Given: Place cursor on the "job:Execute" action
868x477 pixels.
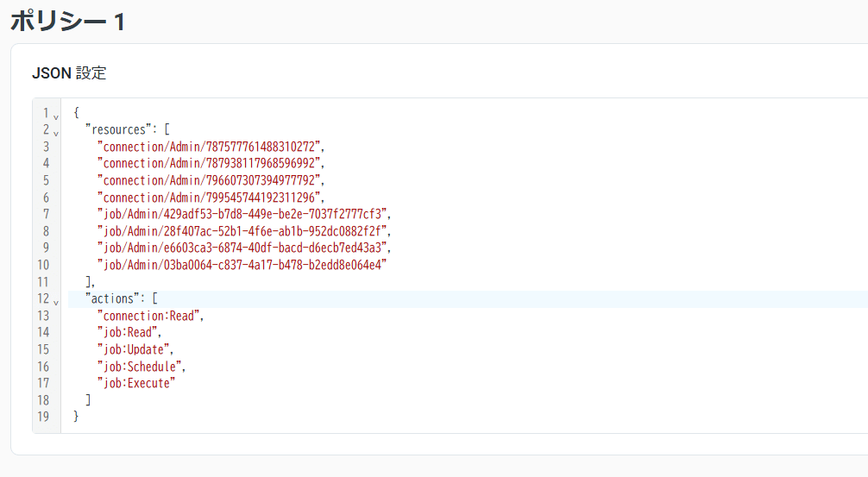Looking at the screenshot, I should coord(137,383).
